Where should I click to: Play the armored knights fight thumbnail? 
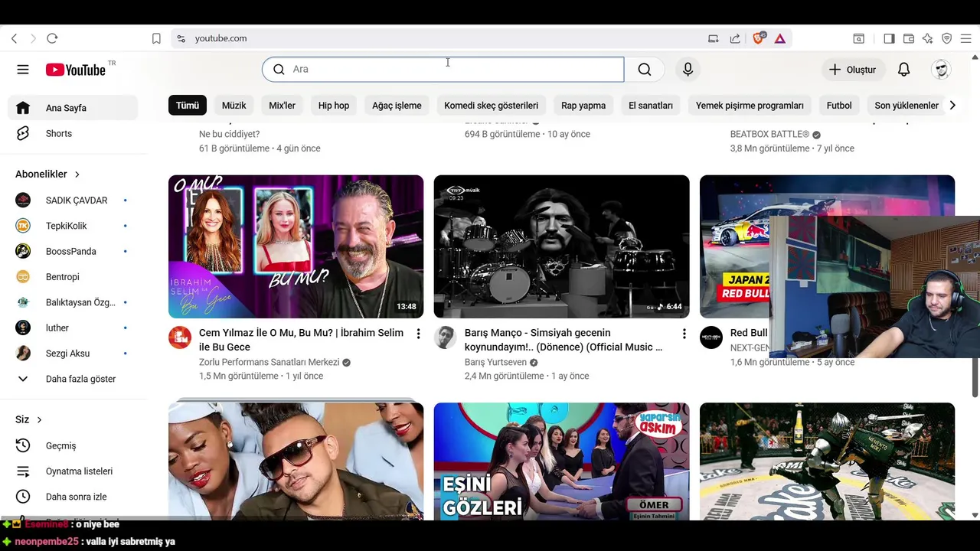pos(827,461)
